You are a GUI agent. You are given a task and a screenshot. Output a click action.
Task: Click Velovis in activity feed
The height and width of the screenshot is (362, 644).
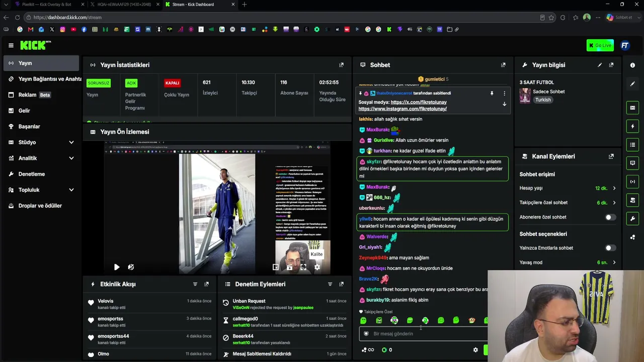[106, 301]
